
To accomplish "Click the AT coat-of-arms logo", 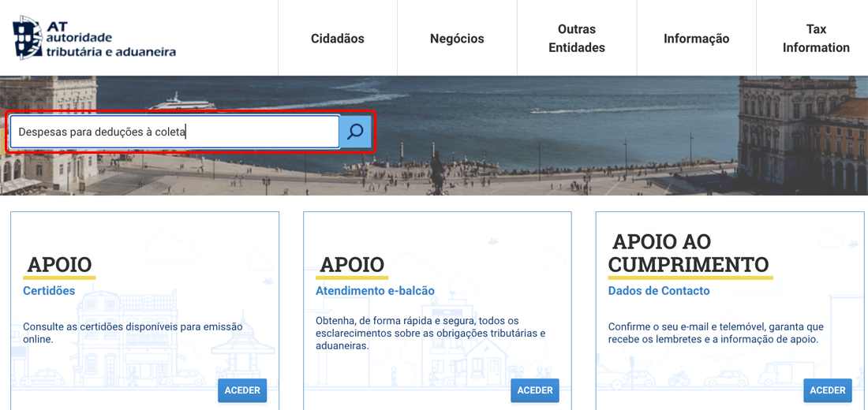I will [x=28, y=38].
